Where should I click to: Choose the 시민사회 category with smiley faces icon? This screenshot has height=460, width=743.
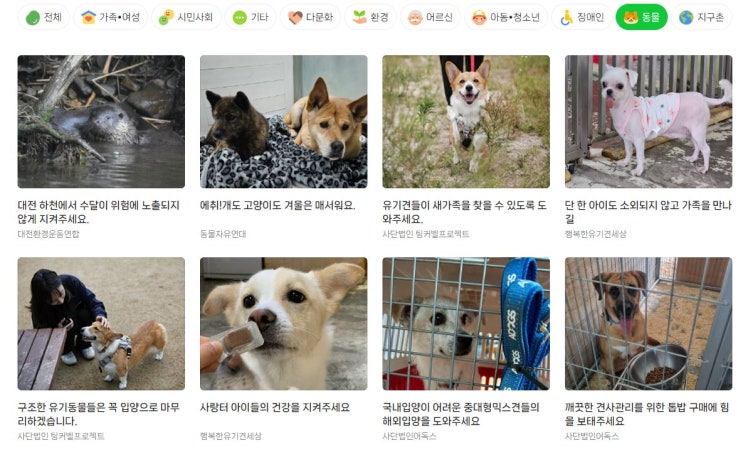(x=186, y=18)
